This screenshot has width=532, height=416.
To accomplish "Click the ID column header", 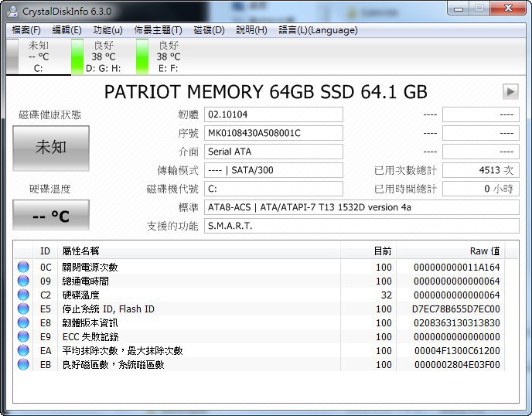I will tap(45, 251).
